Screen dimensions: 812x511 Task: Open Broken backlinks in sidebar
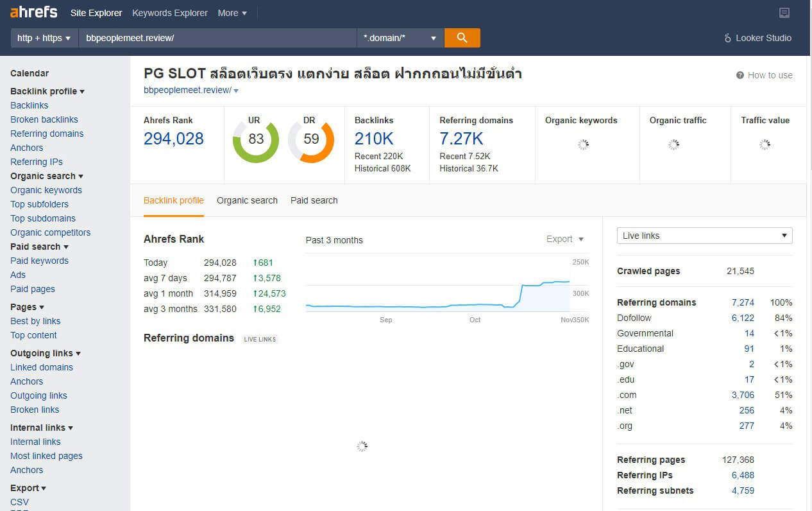pyautogui.click(x=44, y=119)
